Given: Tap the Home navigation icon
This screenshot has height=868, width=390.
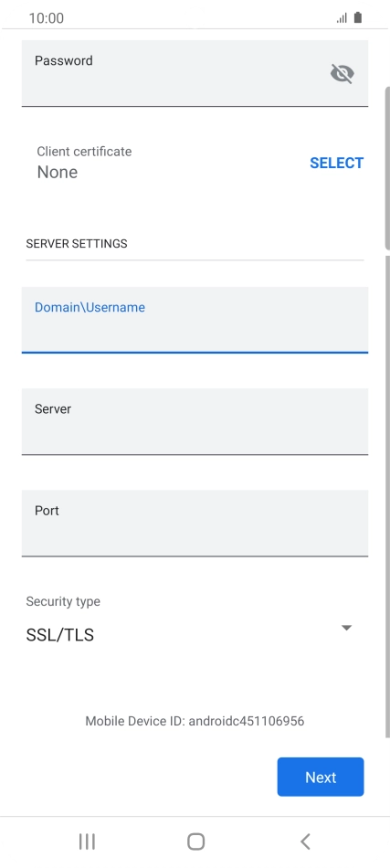Looking at the screenshot, I should click(195, 842).
